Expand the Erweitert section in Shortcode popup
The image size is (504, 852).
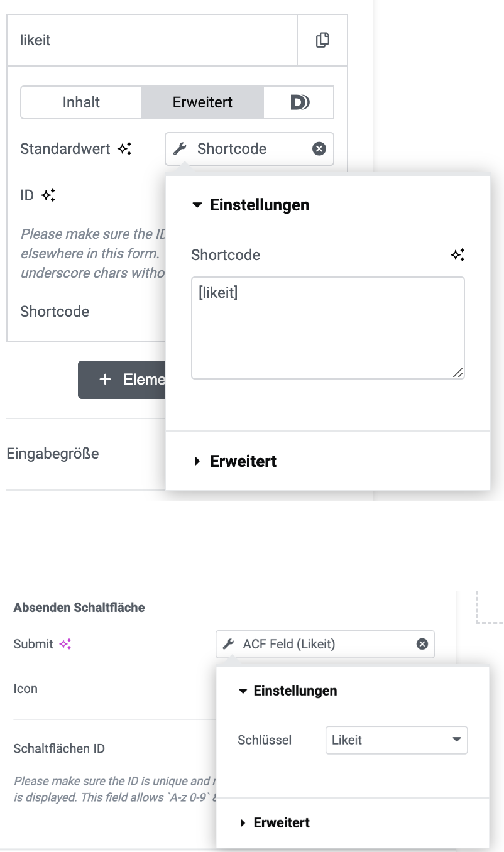[x=243, y=461]
